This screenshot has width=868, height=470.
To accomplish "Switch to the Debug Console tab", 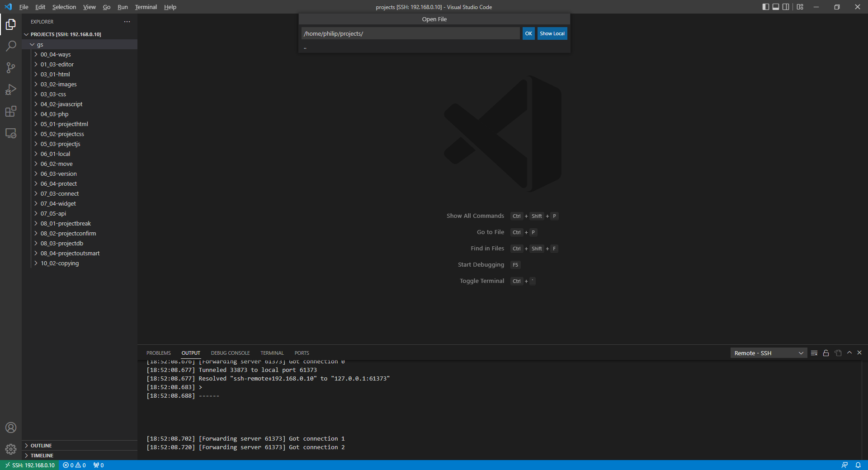I will (x=230, y=353).
